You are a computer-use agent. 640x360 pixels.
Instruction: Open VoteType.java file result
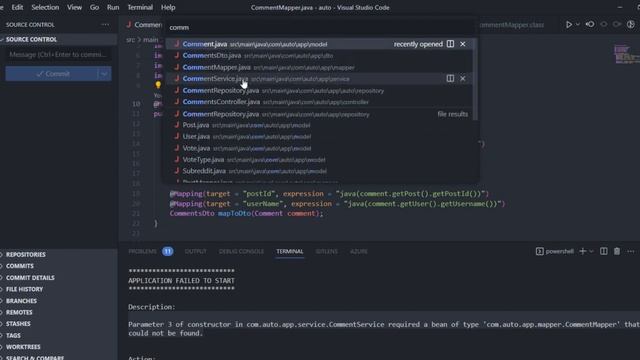319,160
